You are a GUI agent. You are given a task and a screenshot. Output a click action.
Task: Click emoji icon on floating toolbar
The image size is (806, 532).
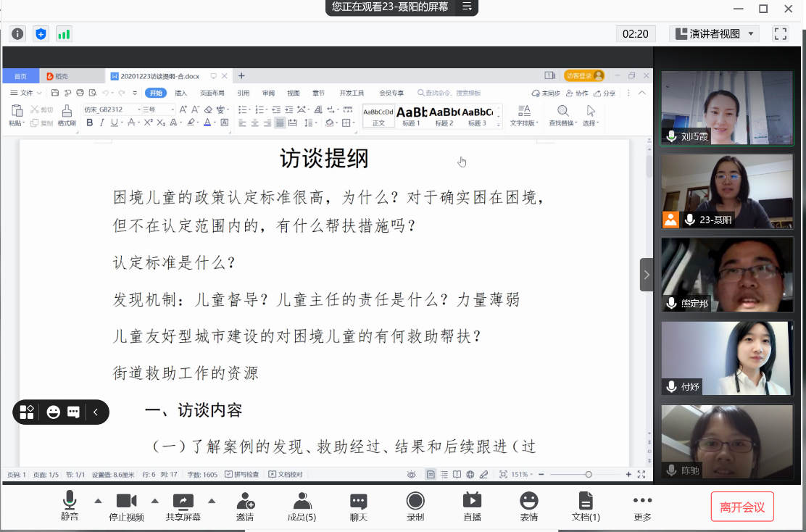coord(54,412)
